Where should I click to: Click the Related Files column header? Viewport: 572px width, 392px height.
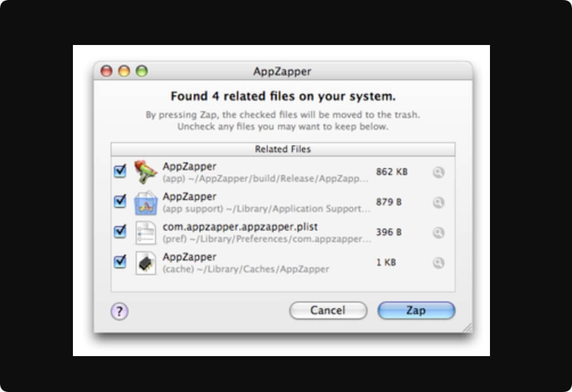tap(283, 149)
